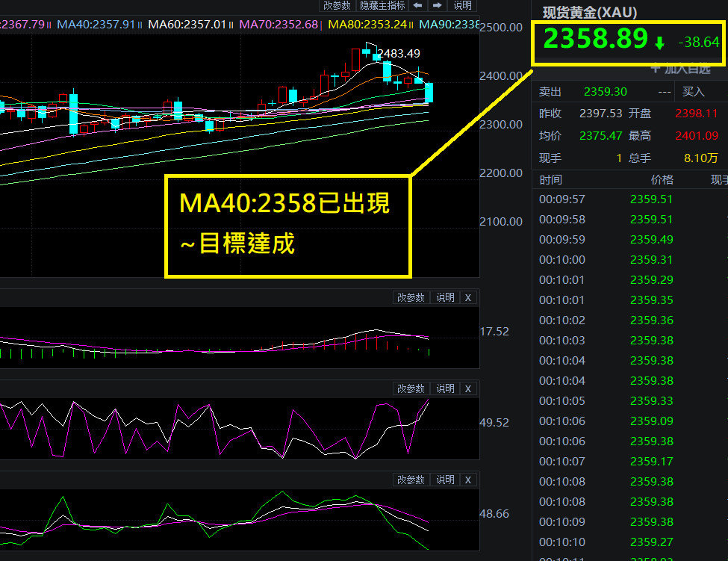Click the 昨收 value 2397.53
Image resolution: width=728 pixels, height=561 pixels.
601,114
